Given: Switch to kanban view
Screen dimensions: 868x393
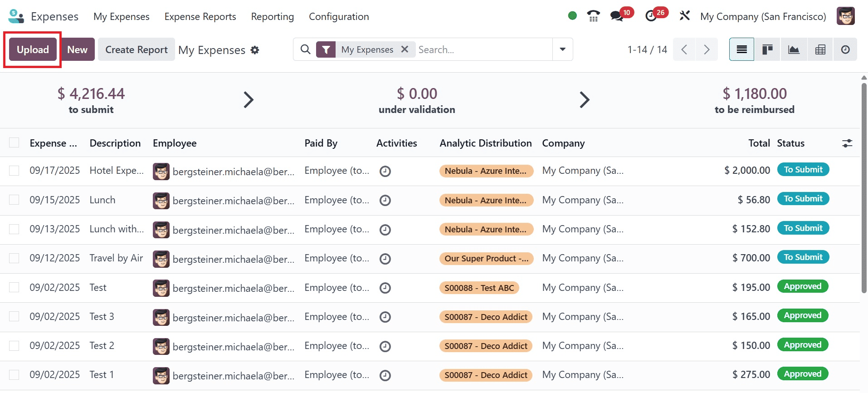Looking at the screenshot, I should coord(767,49).
